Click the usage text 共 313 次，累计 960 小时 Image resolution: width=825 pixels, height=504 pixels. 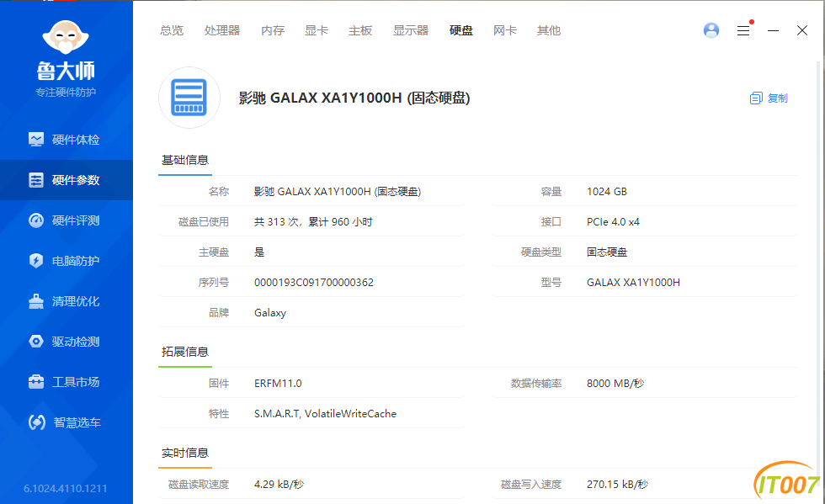pos(313,222)
